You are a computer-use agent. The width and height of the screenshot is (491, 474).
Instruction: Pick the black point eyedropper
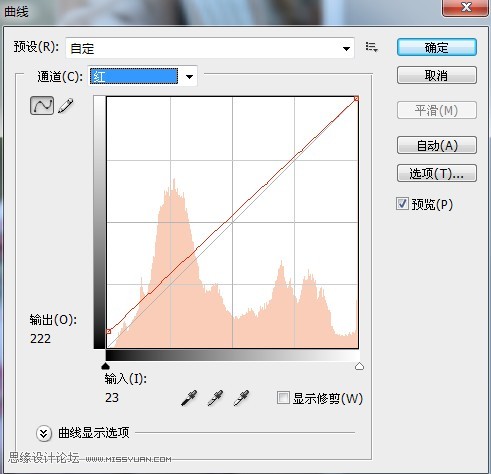(189, 398)
